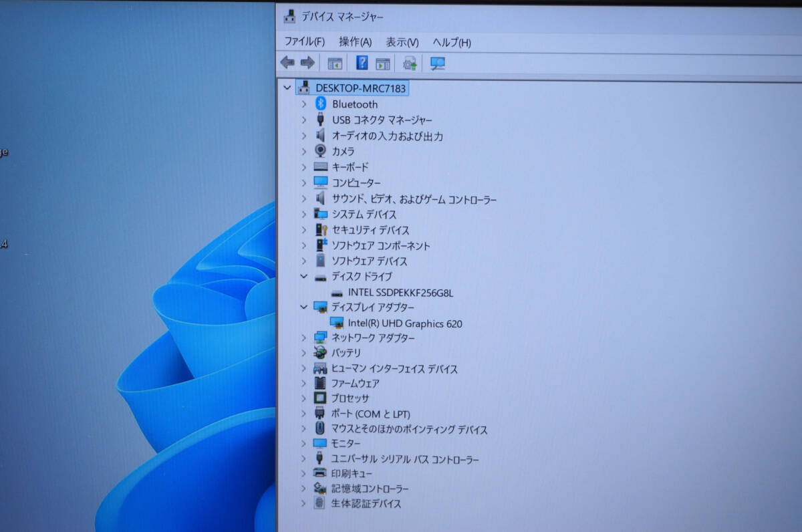This screenshot has height=532, width=802.
Task: Expand the ポート (COM と LPT) node
Action: (303, 414)
